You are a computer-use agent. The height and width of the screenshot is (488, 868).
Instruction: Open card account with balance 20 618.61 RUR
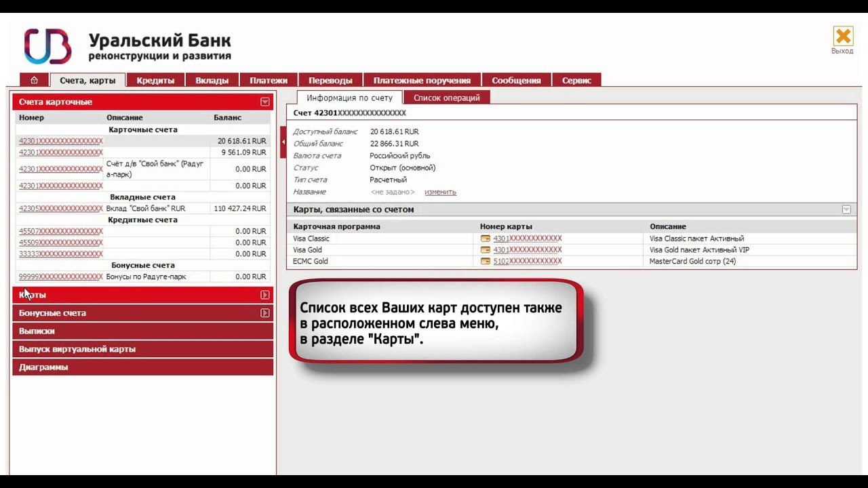60,141
